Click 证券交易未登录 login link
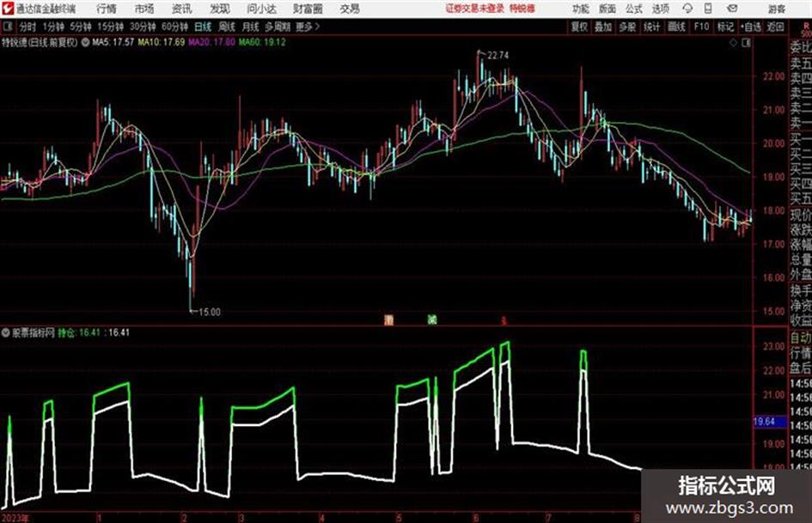This screenshot has height=523, width=812. (474, 9)
